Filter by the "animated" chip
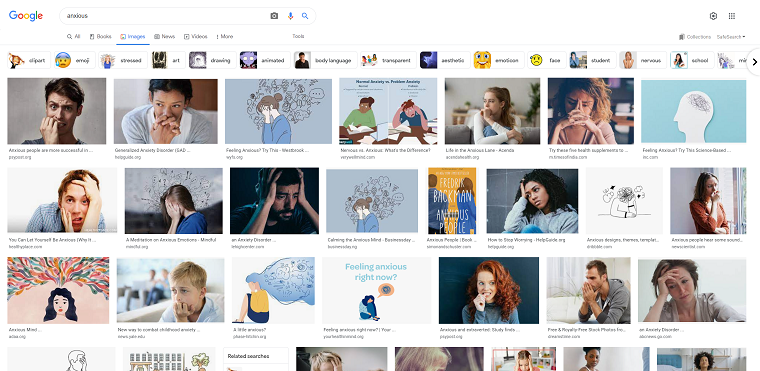760x371 pixels. click(x=265, y=60)
